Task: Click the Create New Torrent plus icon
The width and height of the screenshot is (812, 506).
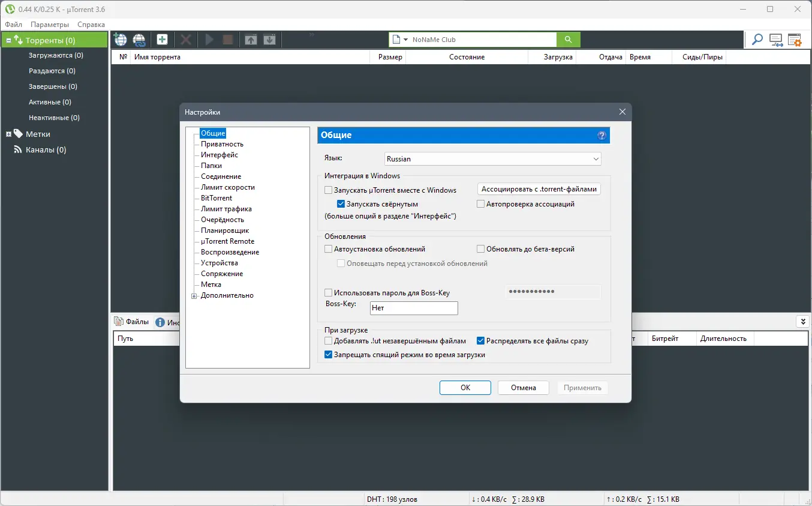Action: [162, 40]
